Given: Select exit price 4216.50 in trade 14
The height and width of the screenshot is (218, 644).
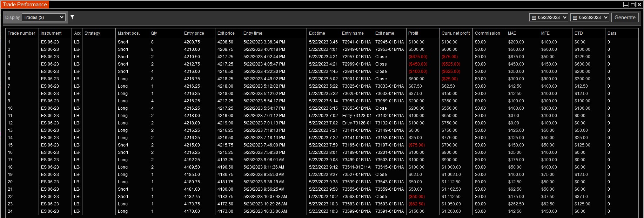Looking at the screenshot, I should point(225,138).
